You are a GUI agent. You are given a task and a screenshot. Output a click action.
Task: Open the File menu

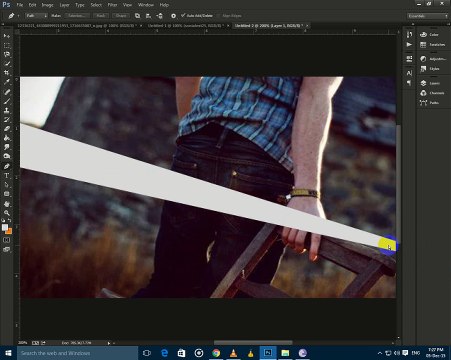click(x=20, y=5)
